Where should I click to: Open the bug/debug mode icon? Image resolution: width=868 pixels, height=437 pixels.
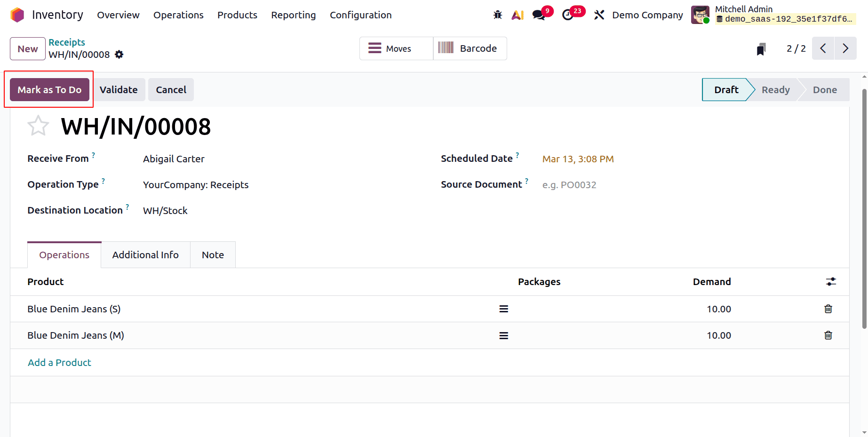click(x=497, y=15)
